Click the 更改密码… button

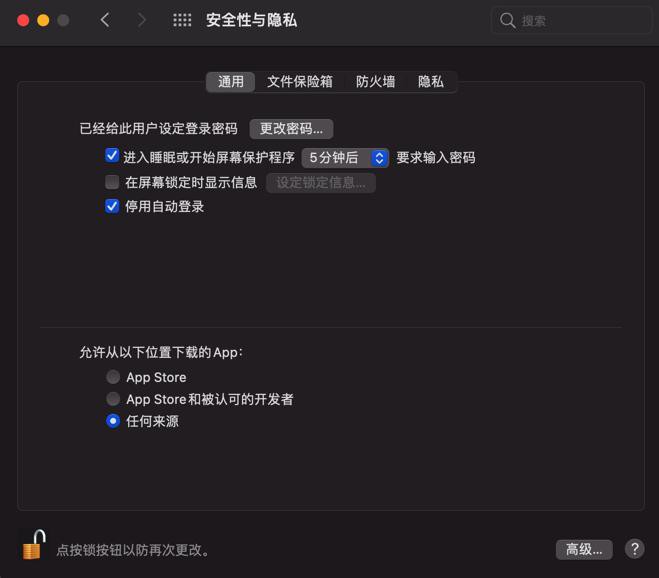[x=291, y=129]
